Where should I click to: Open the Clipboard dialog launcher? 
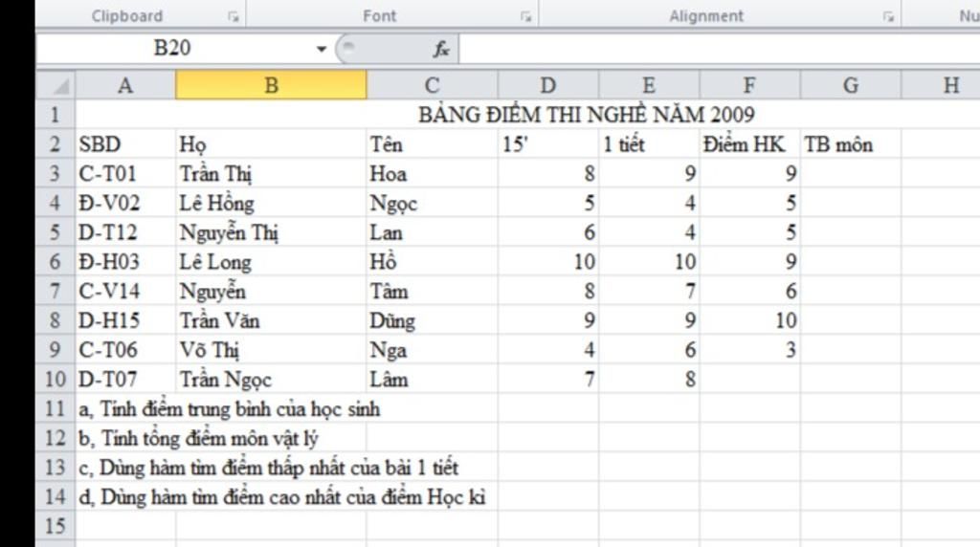[x=234, y=17]
